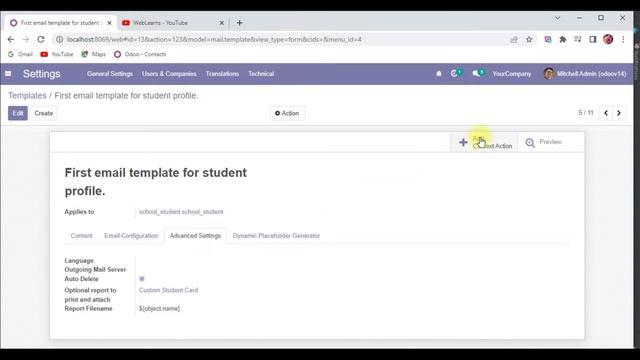Open the Maps bookmark
Viewport: 640px width, 360px height.
(93, 54)
